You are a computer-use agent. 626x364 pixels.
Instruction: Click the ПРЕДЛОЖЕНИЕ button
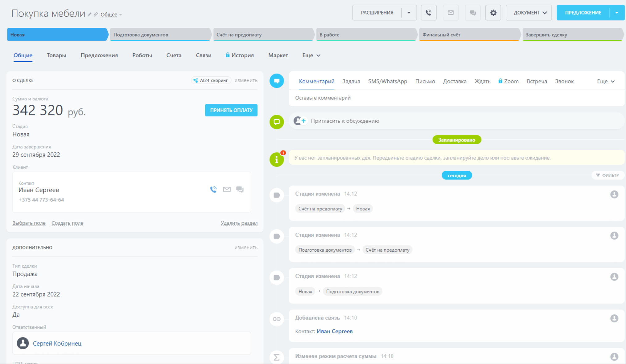point(583,13)
